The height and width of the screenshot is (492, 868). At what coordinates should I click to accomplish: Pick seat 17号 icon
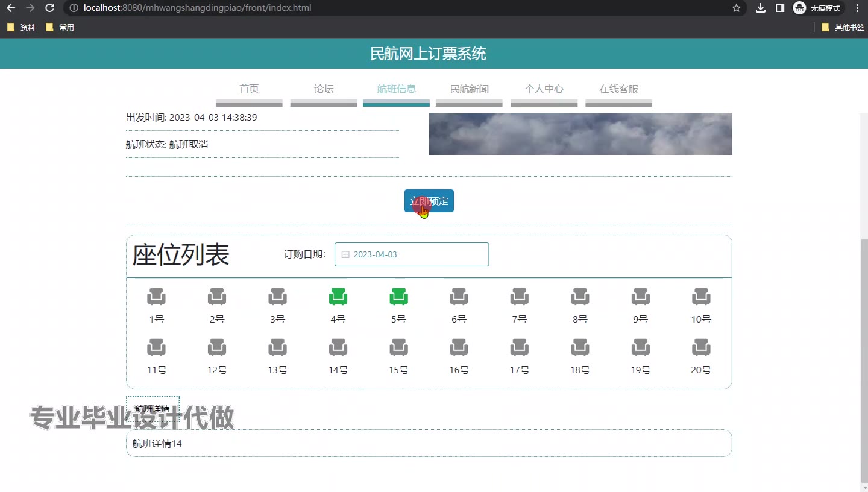tap(519, 347)
